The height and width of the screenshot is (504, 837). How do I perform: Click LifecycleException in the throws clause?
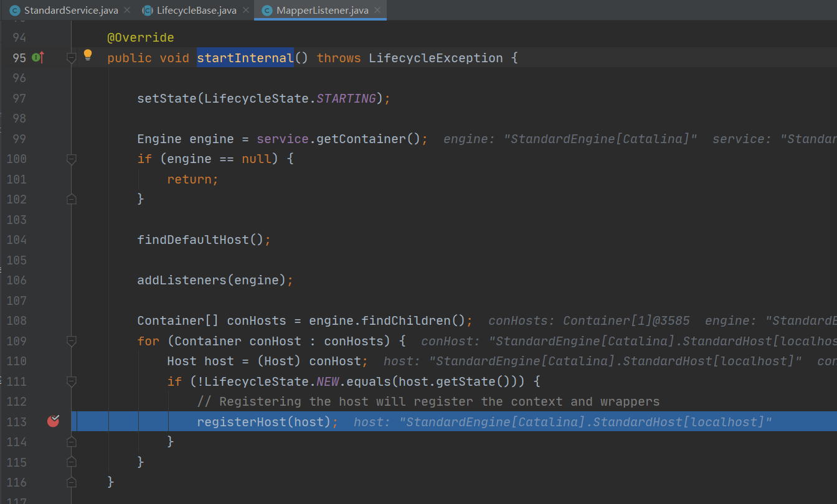click(436, 58)
